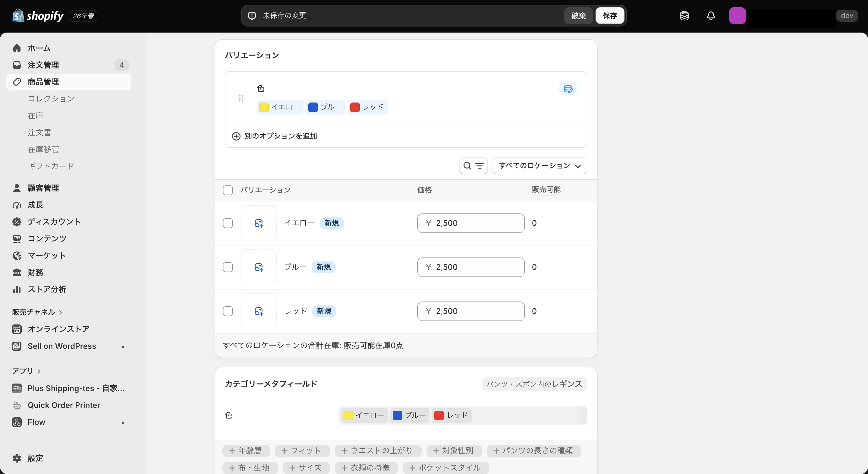This screenshot has height=474, width=868.
Task: Click the plus icon for 別のオプションを追加
Action: [x=236, y=136]
